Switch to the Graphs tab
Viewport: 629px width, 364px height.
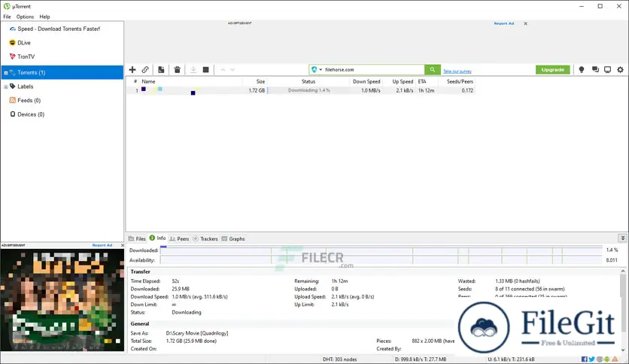pyautogui.click(x=233, y=238)
